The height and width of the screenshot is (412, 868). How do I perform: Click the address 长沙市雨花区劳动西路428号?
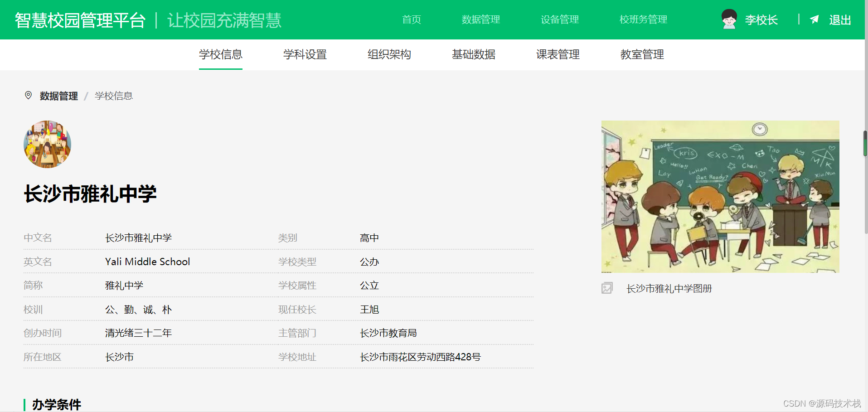(x=420, y=357)
